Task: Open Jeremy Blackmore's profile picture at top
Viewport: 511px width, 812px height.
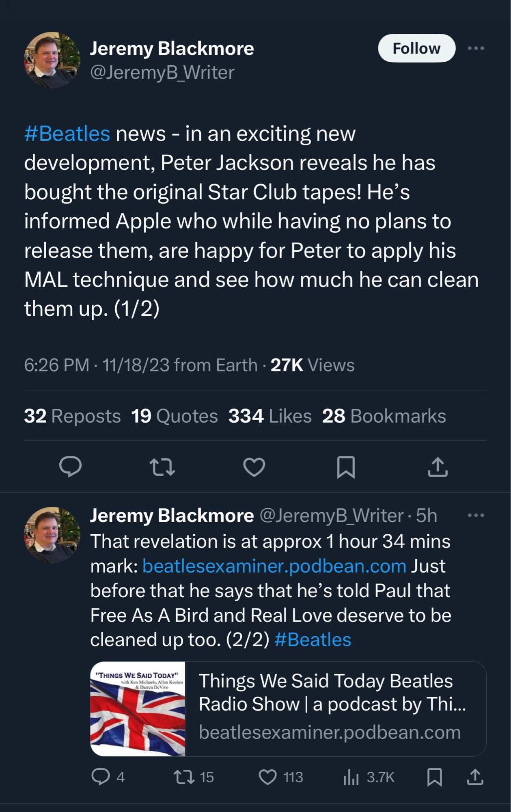Action: 52,60
